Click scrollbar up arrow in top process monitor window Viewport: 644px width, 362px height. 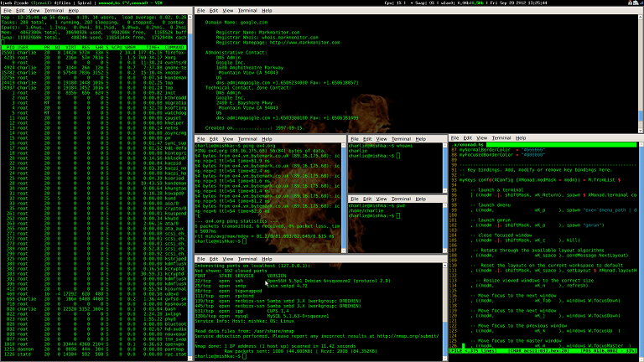coord(190,18)
